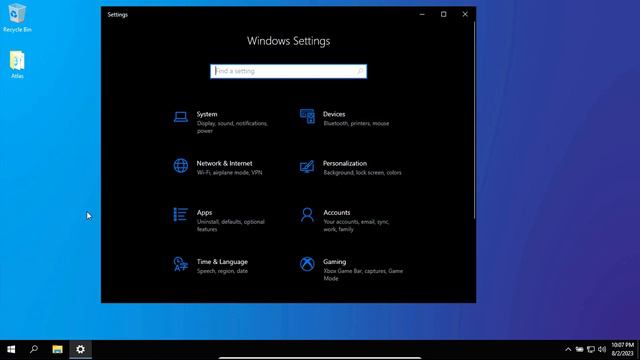Click the Gaming Xbox icon
The width and height of the screenshot is (640, 360).
307,264
